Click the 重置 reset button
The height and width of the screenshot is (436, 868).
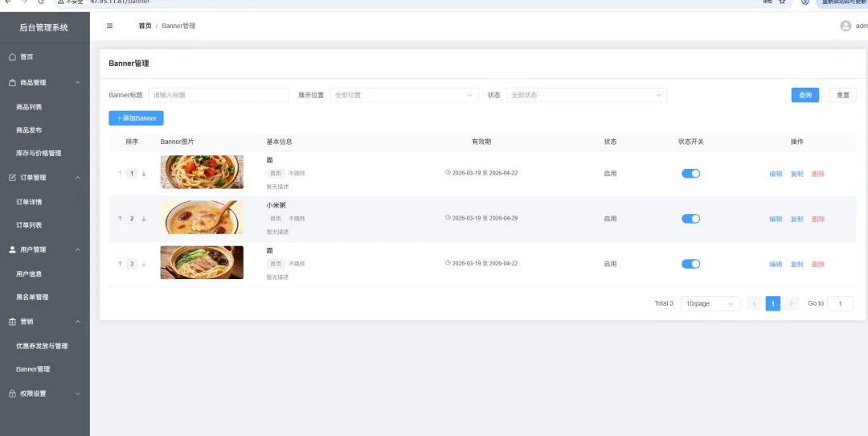point(843,95)
